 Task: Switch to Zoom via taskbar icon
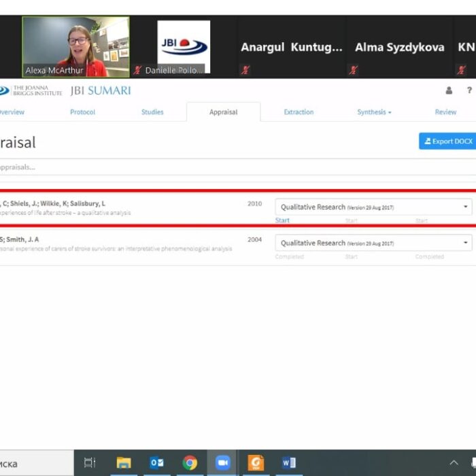[222, 463]
